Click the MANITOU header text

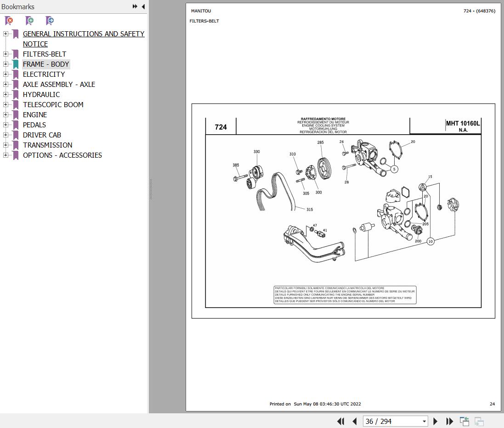[x=201, y=11]
